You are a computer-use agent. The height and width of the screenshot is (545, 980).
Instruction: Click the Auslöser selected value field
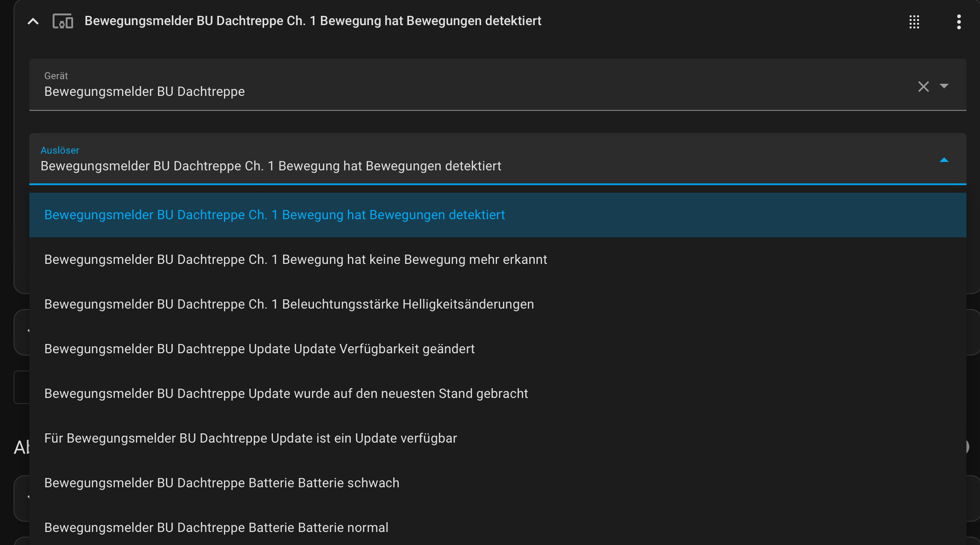(x=271, y=166)
